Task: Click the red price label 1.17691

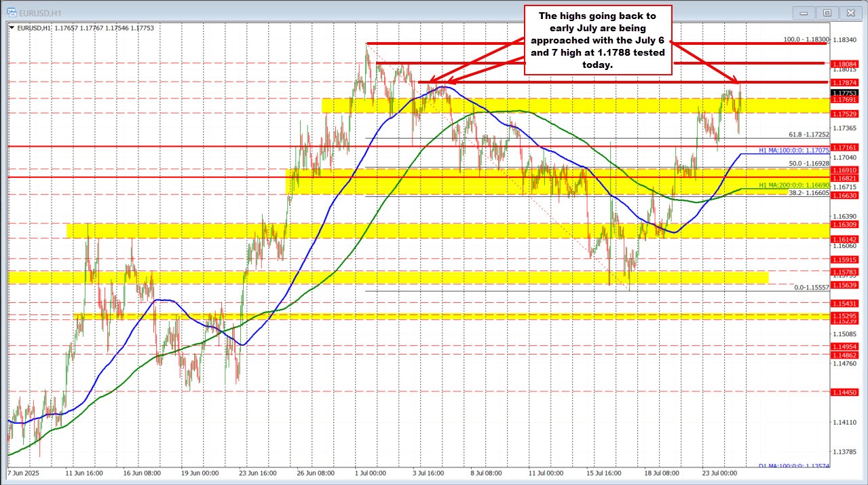Action: coord(845,99)
